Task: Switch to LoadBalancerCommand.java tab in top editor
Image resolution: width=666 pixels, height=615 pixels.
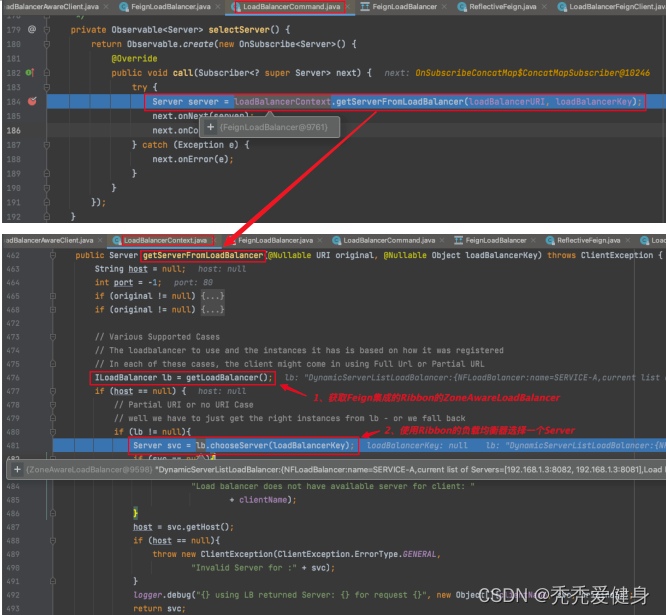Action: pos(291,7)
